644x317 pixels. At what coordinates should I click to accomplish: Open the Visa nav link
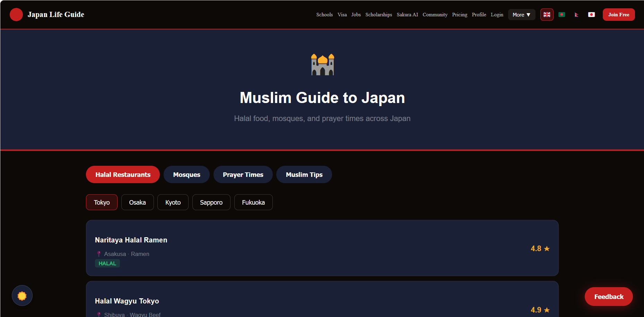(x=342, y=15)
